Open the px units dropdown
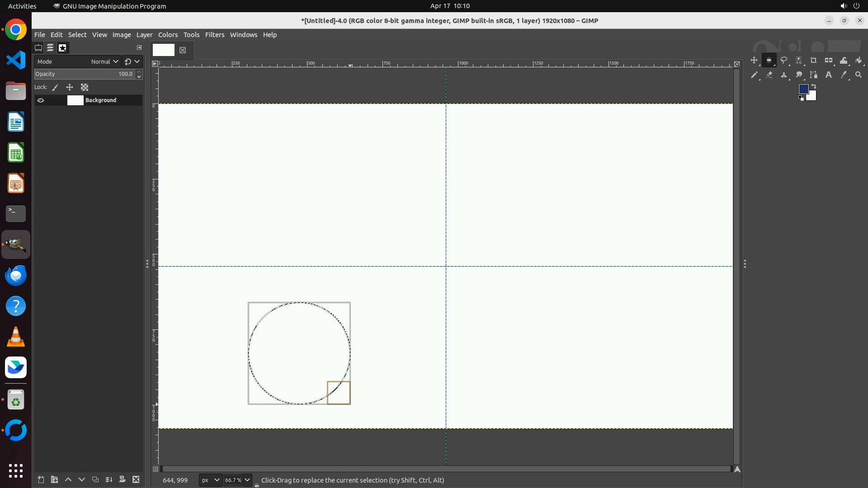This screenshot has height=488, width=868. pos(210,480)
